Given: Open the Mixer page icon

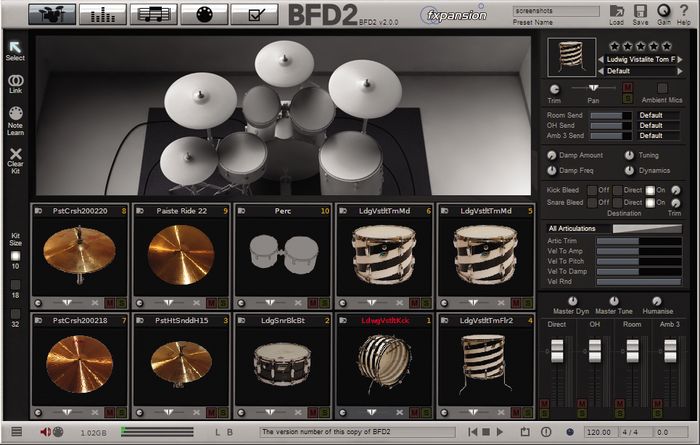Looking at the screenshot, I should click(x=103, y=15).
